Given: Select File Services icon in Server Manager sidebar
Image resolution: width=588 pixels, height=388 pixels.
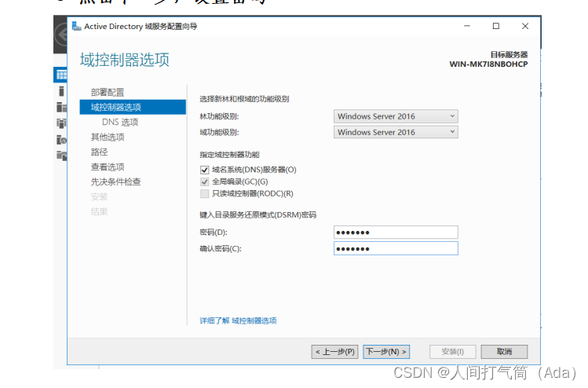Looking at the screenshot, I should (61, 155).
